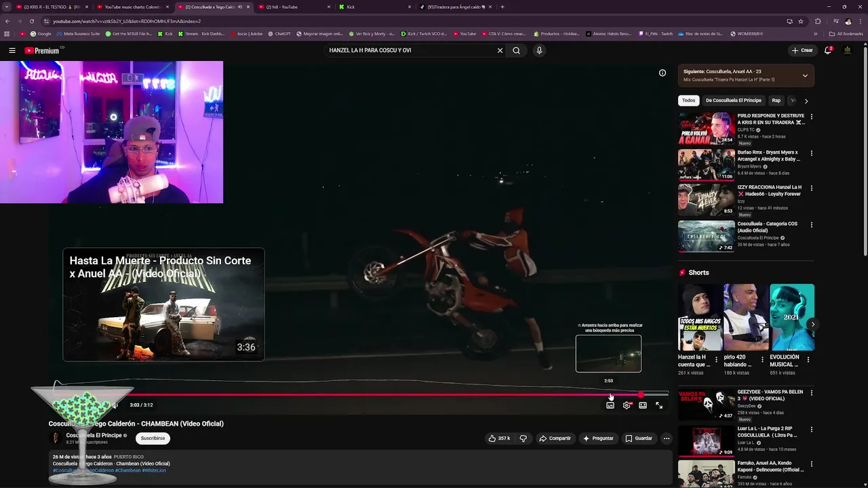The image size is (868, 488).
Task: Select De Cosculluela El Principe chip
Action: pos(733,100)
